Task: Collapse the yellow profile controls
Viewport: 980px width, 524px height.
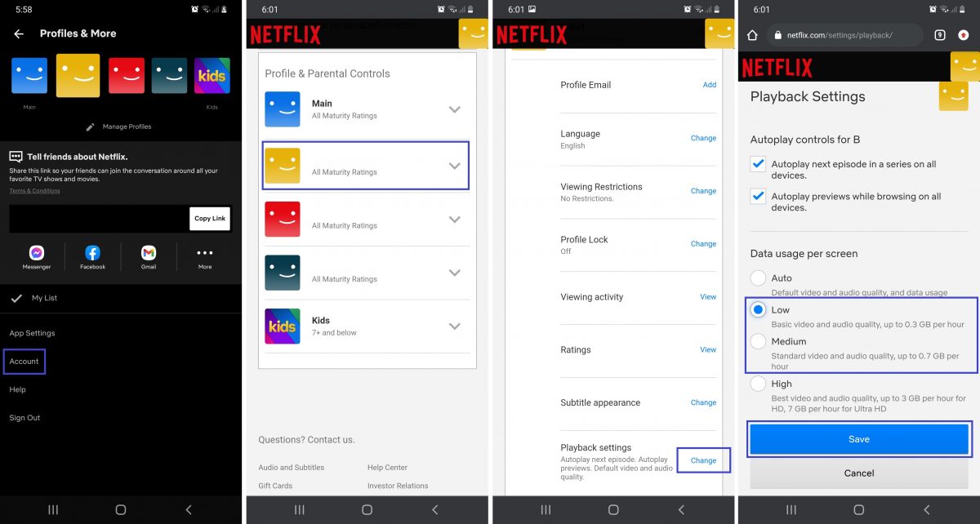Action: point(455,166)
